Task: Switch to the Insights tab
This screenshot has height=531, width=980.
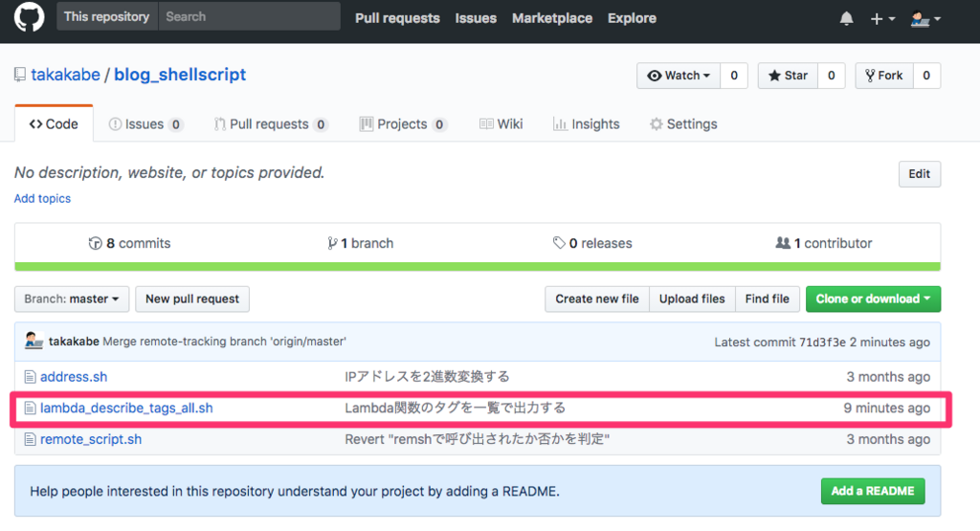Action: point(587,124)
